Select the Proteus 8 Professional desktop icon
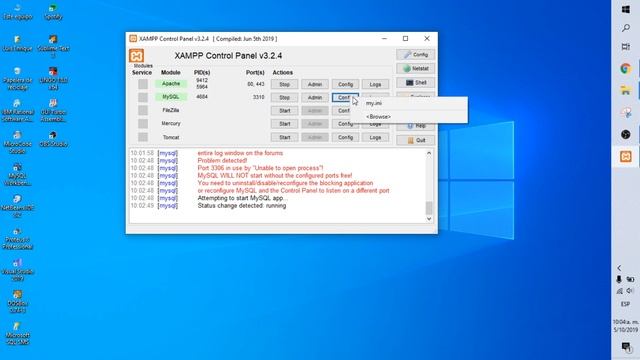Image resolution: width=640 pixels, height=360 pixels. (x=17, y=238)
